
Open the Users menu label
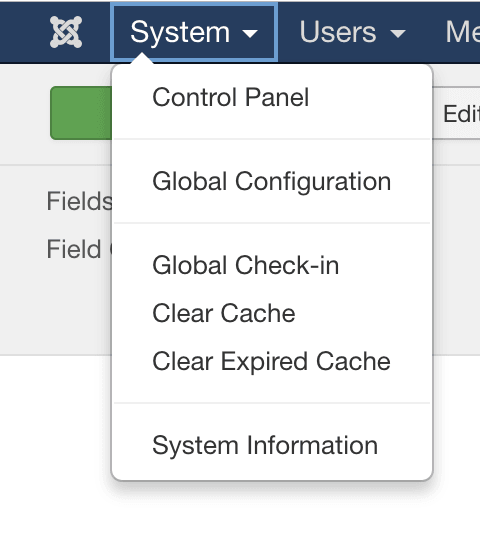[338, 32]
